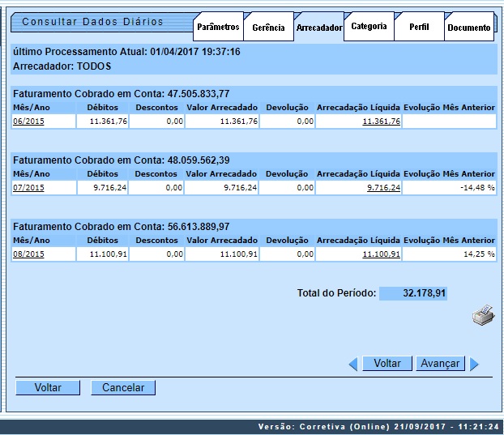Click Arrecadação Líquida value 11.100,91
Viewport: 504px width, 435px height.
tap(381, 254)
